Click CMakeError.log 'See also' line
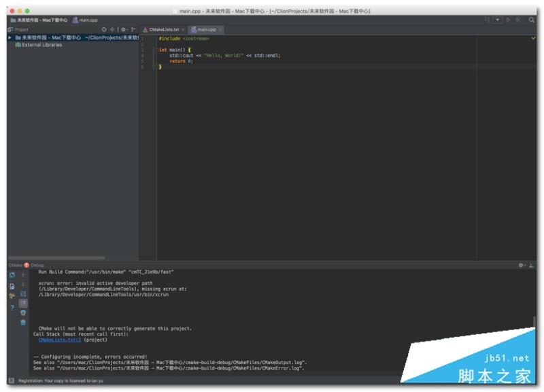This screenshot has width=544, height=392. pyautogui.click(x=169, y=368)
